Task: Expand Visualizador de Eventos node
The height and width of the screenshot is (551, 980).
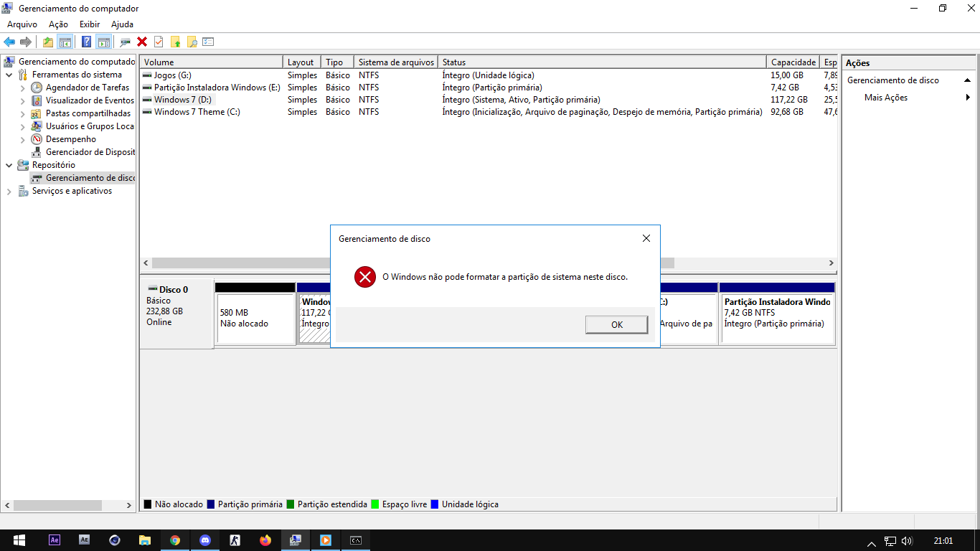Action: click(23, 100)
